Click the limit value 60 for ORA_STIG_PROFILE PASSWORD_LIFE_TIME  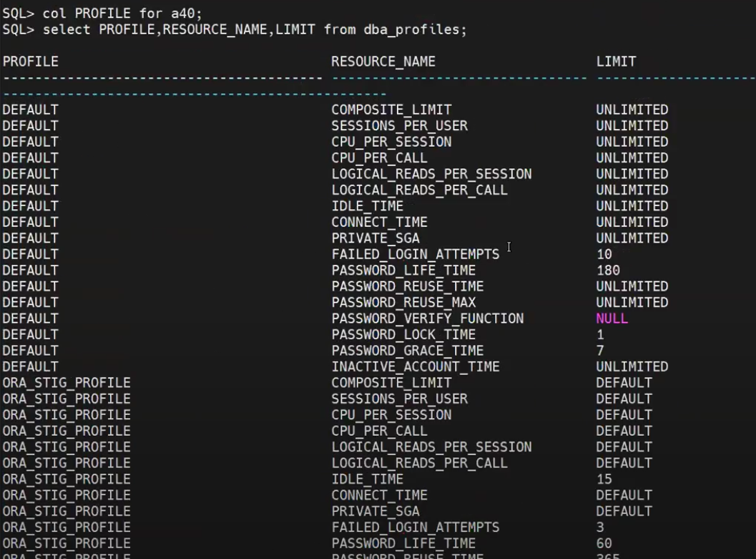click(x=604, y=543)
